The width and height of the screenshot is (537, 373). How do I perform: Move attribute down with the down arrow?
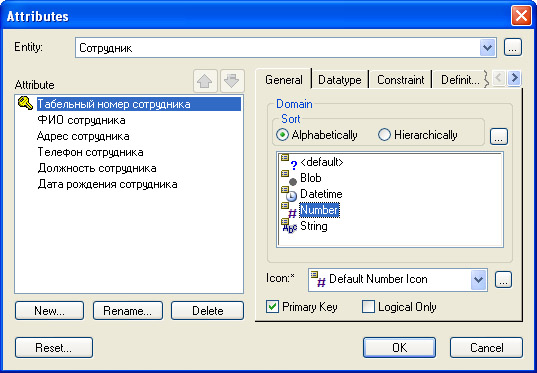click(x=232, y=81)
